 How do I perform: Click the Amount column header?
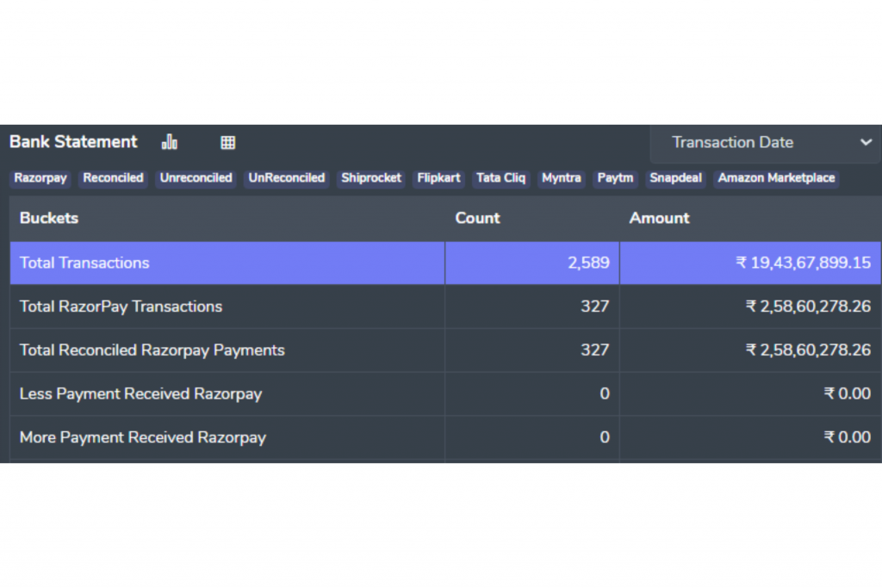[750, 218]
